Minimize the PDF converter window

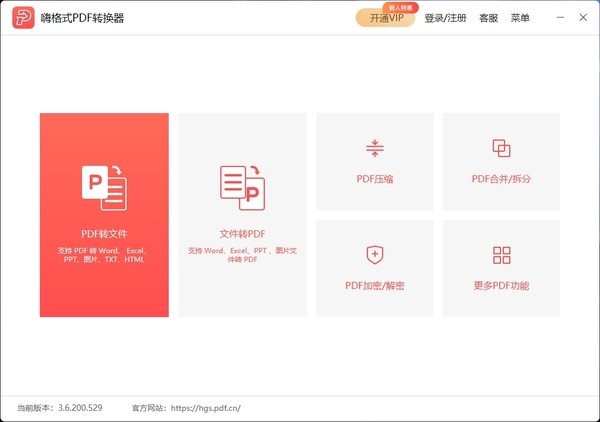click(558, 18)
